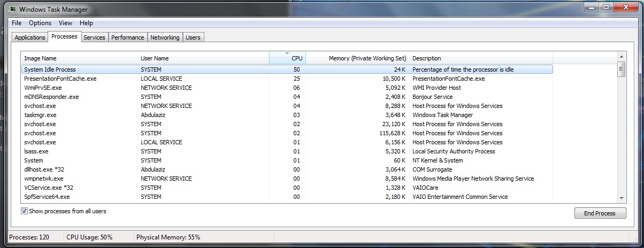Open the View menu
Image resolution: width=644 pixels, height=248 pixels.
[65, 23]
